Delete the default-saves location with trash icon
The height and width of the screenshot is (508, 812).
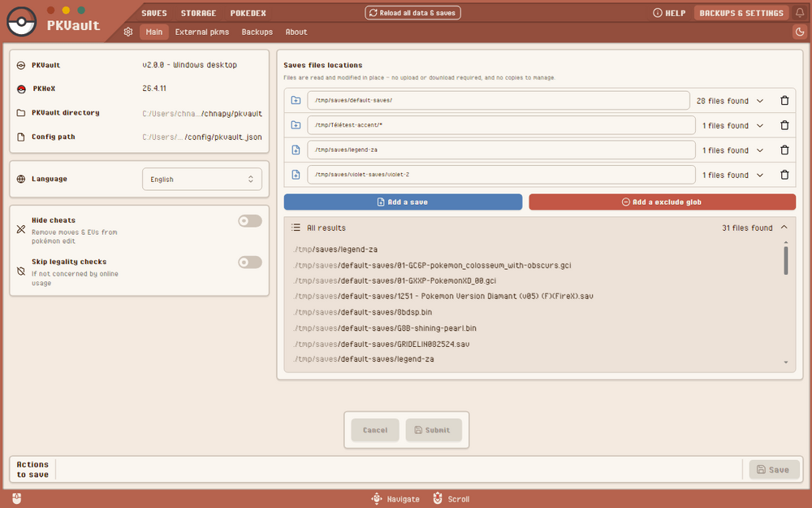pyautogui.click(x=784, y=101)
